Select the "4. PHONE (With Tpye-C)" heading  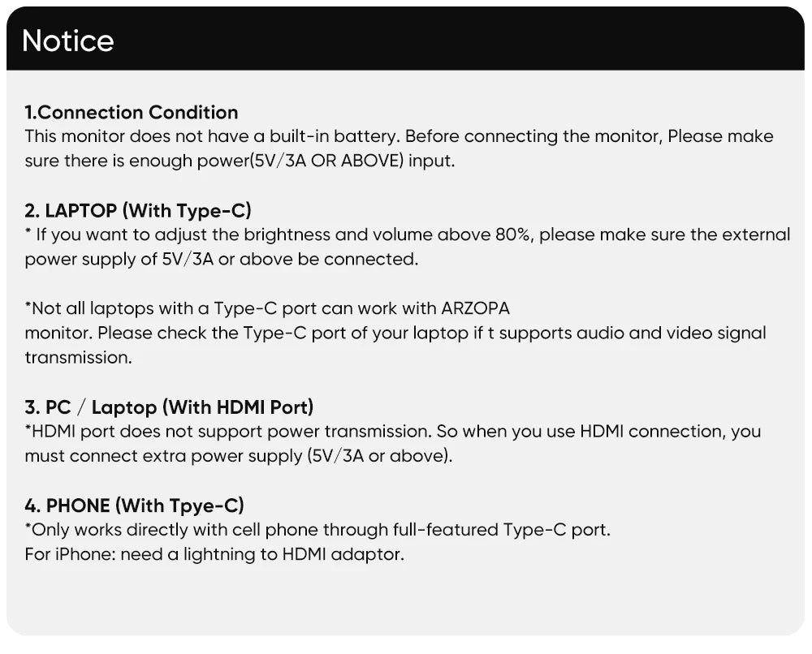pos(134,506)
